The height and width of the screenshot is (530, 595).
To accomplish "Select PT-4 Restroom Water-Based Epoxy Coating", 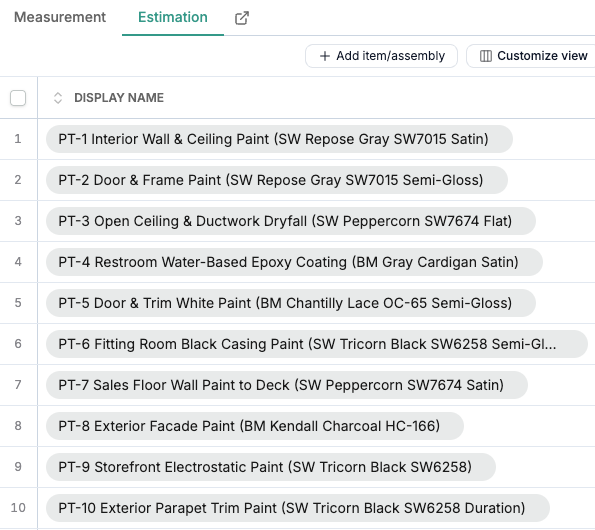I will (x=294, y=262).
